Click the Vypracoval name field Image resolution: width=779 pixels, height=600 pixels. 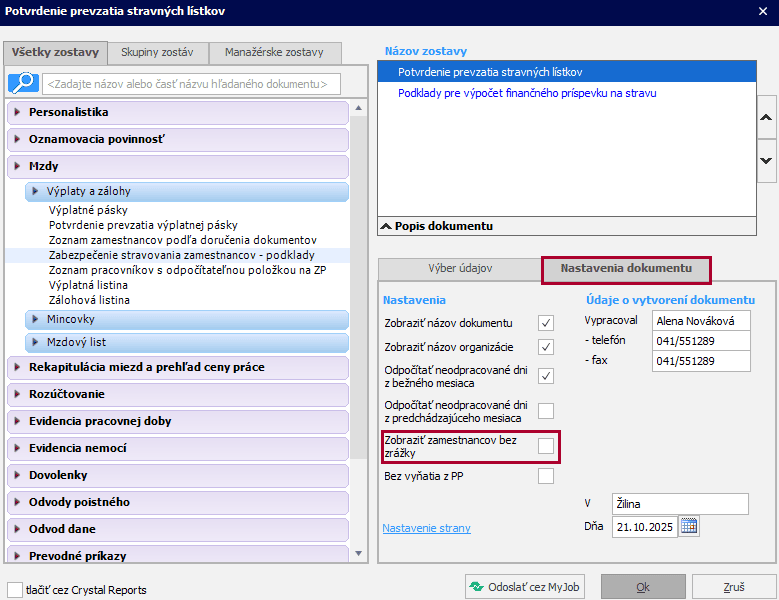pos(699,321)
